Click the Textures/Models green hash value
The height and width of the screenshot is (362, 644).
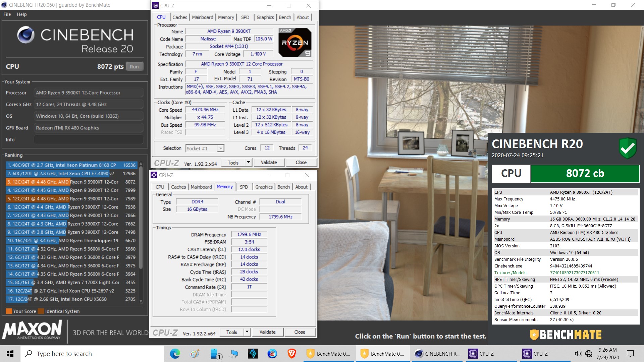(574, 273)
